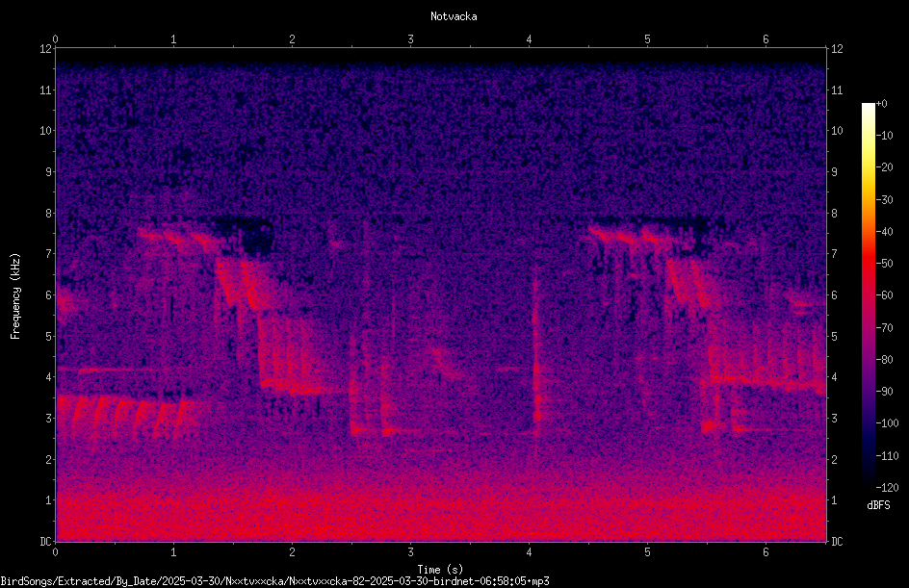Select the 'Frequency (kHz)' axis label
The height and width of the screenshot is (588, 909).
[x=15, y=295]
